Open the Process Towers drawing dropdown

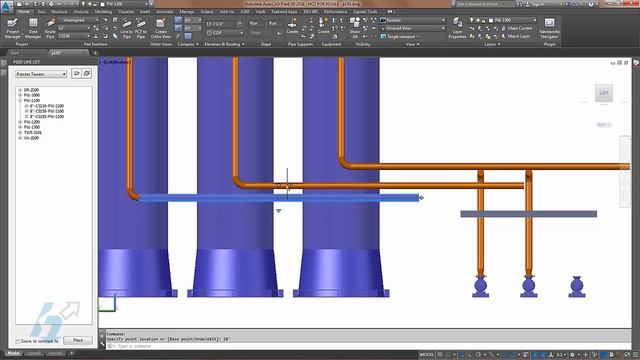point(41,74)
